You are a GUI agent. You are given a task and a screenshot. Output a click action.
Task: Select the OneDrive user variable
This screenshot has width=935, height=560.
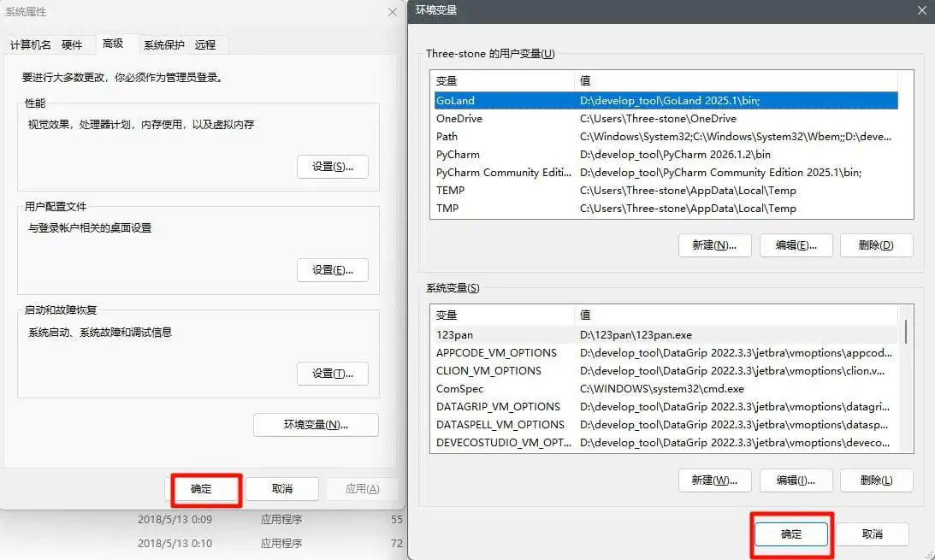666,119
